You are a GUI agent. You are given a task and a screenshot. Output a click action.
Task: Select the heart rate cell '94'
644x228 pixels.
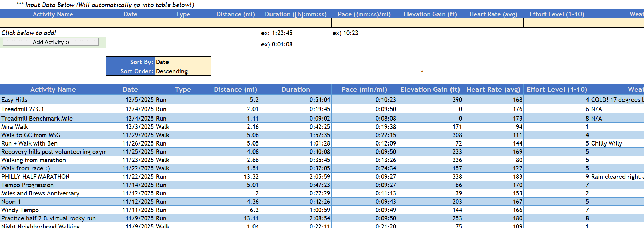tap(493, 127)
